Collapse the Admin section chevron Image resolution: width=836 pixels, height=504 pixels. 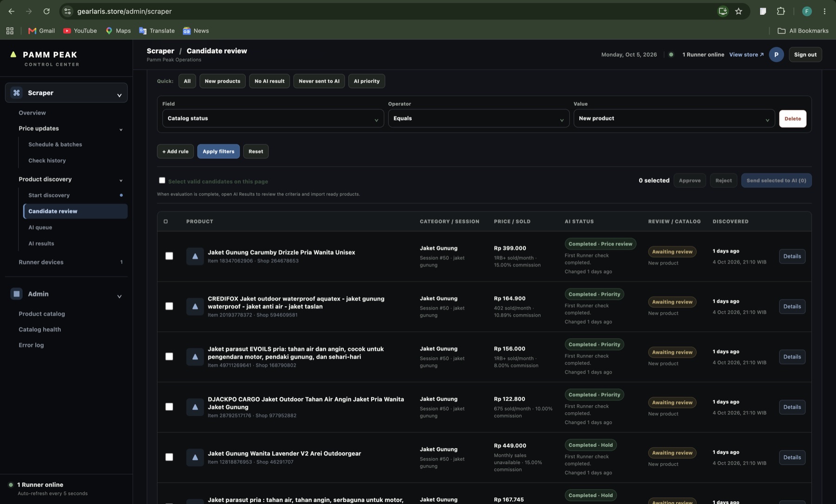pos(119,296)
